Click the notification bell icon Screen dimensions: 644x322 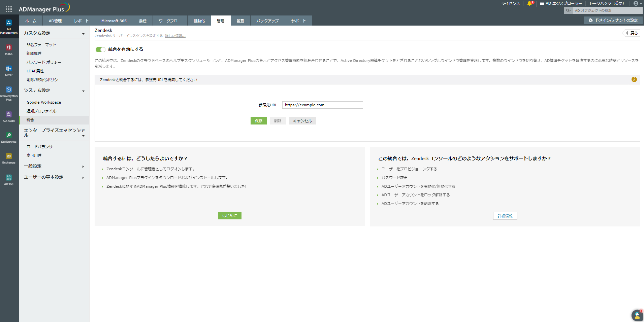(529, 3)
